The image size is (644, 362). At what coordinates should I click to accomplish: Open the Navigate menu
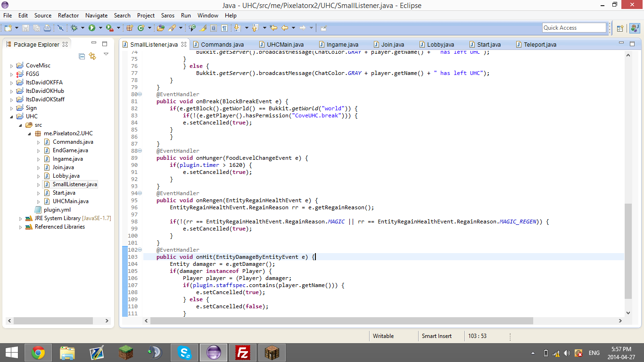96,16
